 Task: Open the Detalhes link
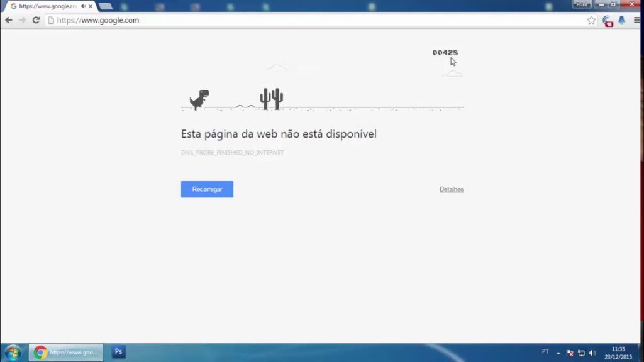(452, 189)
